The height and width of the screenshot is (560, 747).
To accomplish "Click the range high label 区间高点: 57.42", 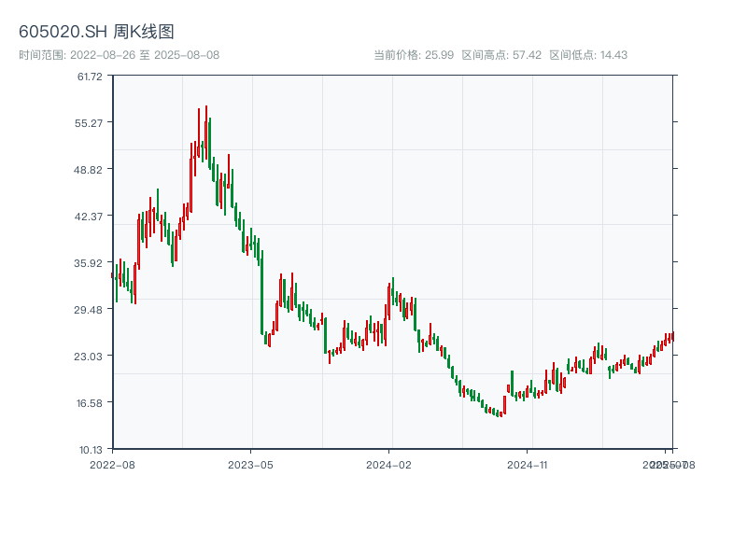I will tap(501, 55).
